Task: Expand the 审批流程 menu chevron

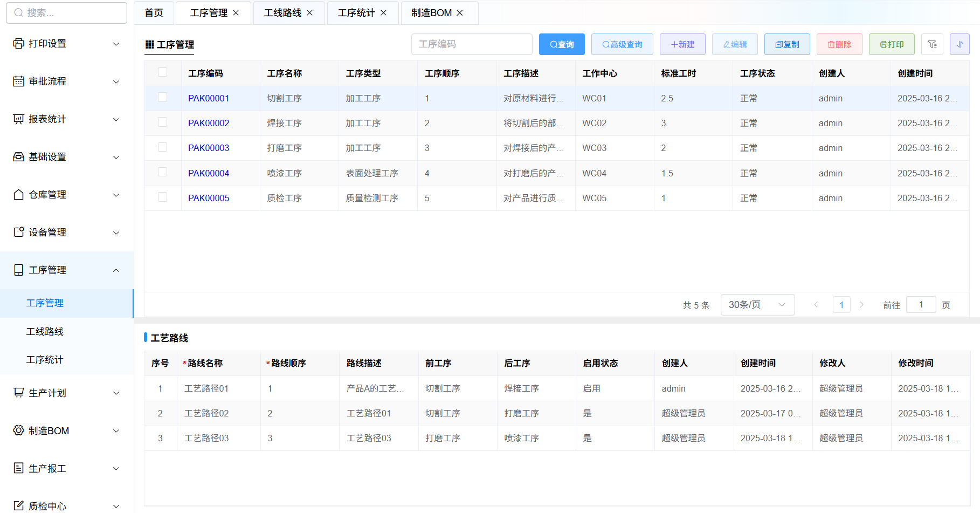Action: point(116,81)
